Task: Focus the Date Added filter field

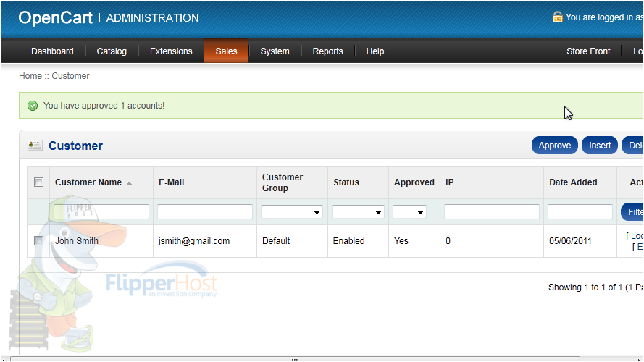Action: (580, 212)
